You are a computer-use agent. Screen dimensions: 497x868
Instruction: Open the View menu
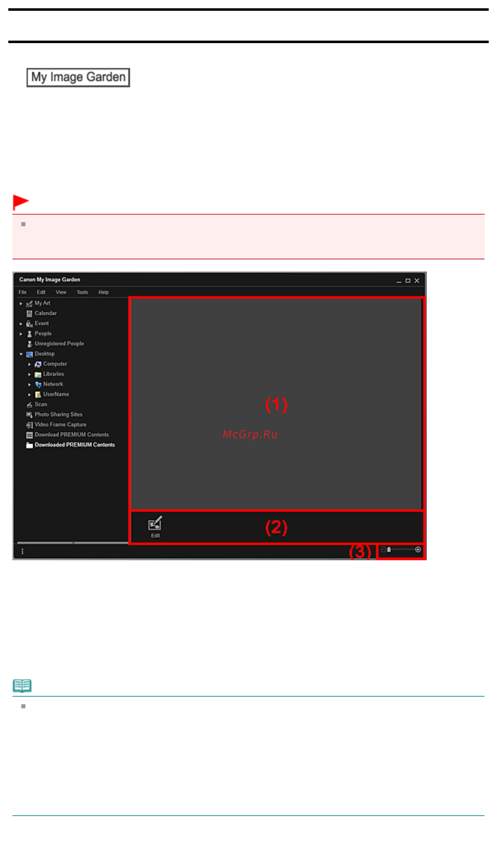(x=61, y=292)
